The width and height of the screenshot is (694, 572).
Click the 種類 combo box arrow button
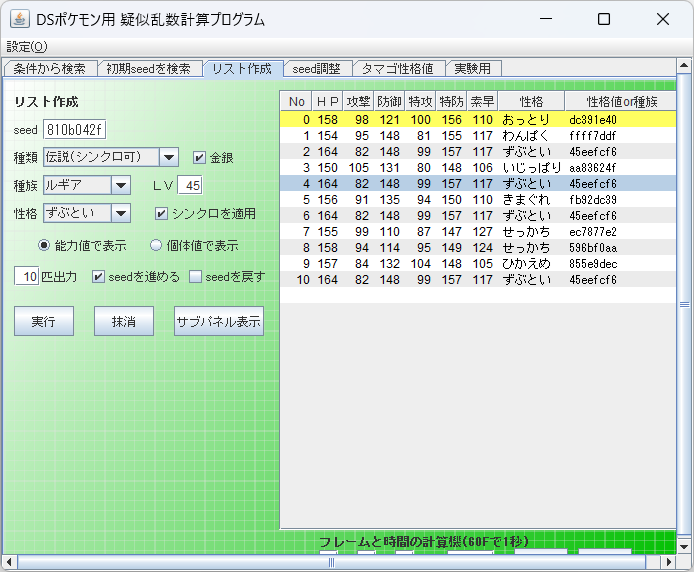click(x=169, y=157)
